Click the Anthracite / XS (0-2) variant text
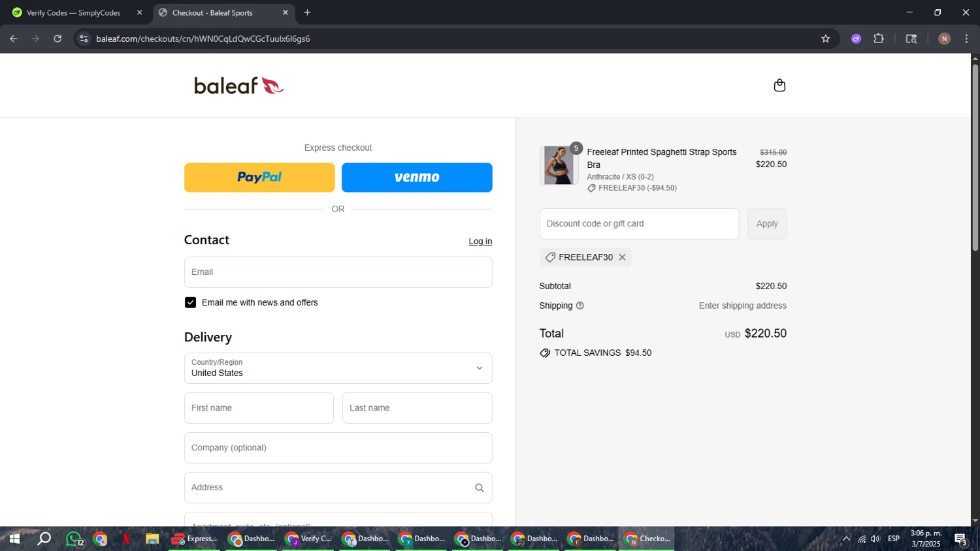This screenshot has height=551, width=980. coord(620,177)
